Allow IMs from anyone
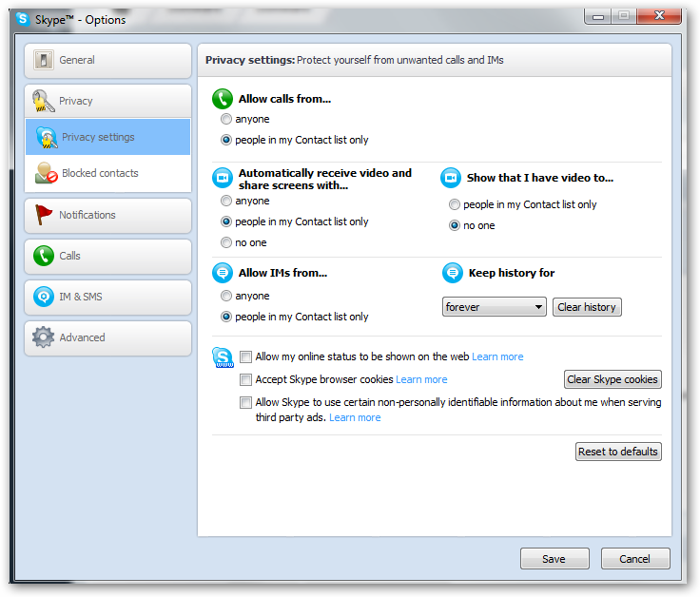Viewport: 700px width, 597px height. click(x=226, y=296)
